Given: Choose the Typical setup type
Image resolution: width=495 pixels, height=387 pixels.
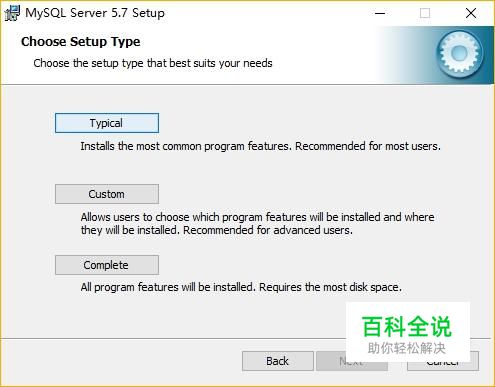Looking at the screenshot, I should point(107,123).
